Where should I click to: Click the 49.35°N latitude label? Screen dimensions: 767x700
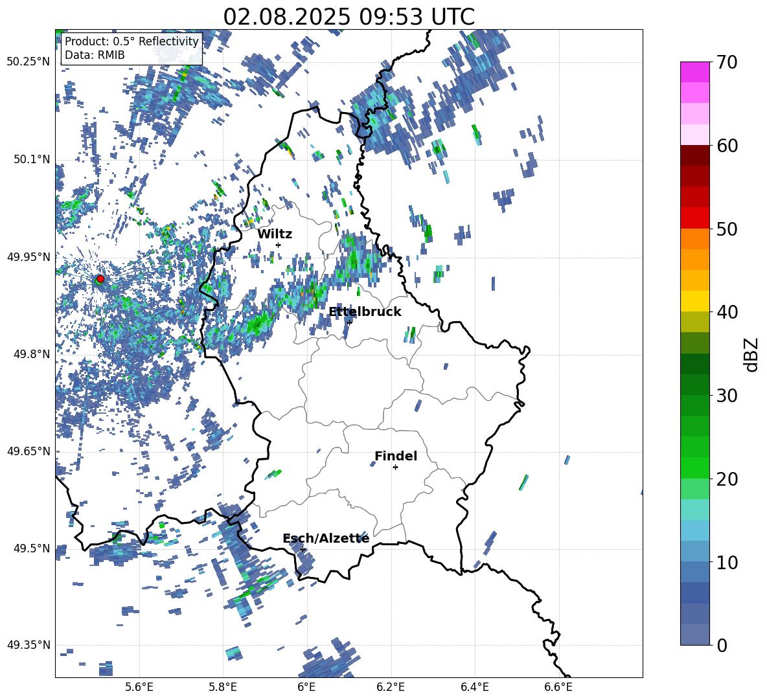(x=29, y=645)
